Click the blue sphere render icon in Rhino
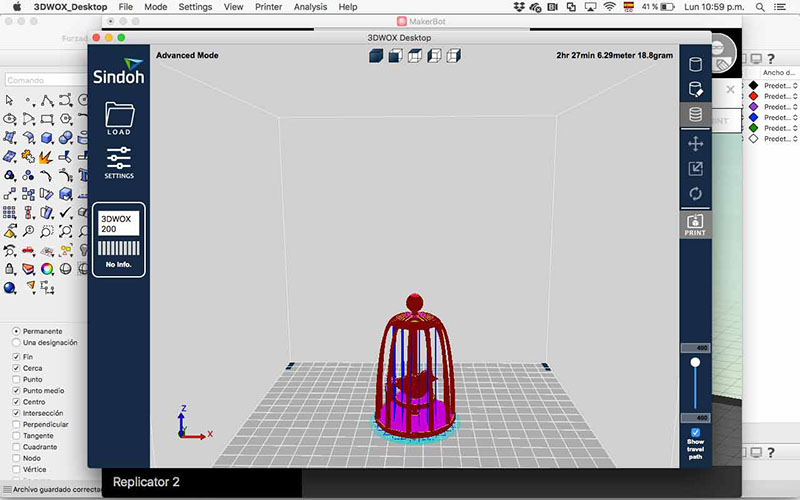The image size is (800, 500). pyautogui.click(x=9, y=288)
